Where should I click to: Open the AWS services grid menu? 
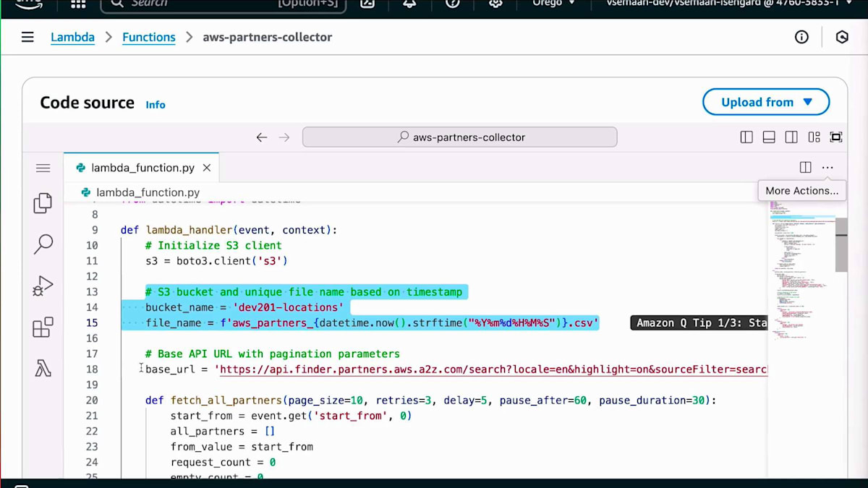tap(78, 4)
